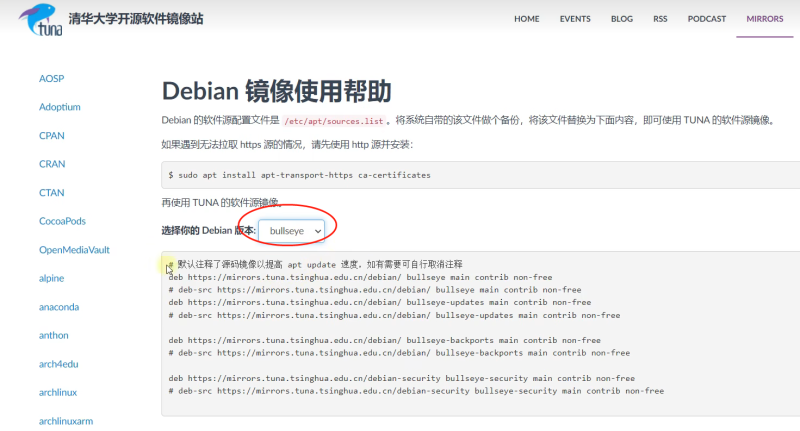Open anaconda mirror help link
800x431 pixels.
59,307
